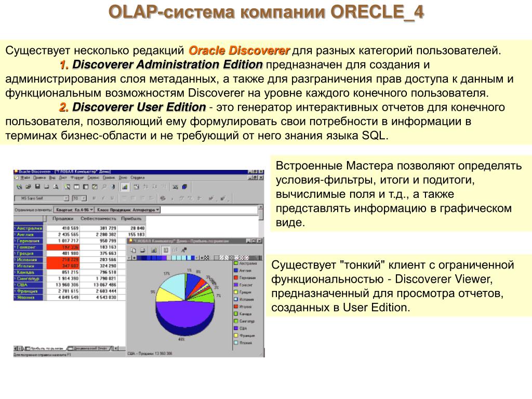The width and height of the screenshot is (532, 399).
Task: Click the floppy disk save icon
Action: tap(37, 187)
